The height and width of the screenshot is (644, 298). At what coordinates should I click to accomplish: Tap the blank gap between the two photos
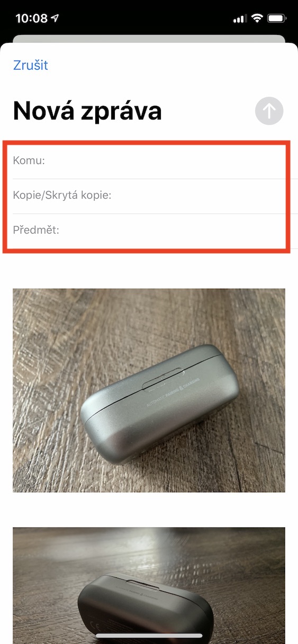(x=149, y=510)
